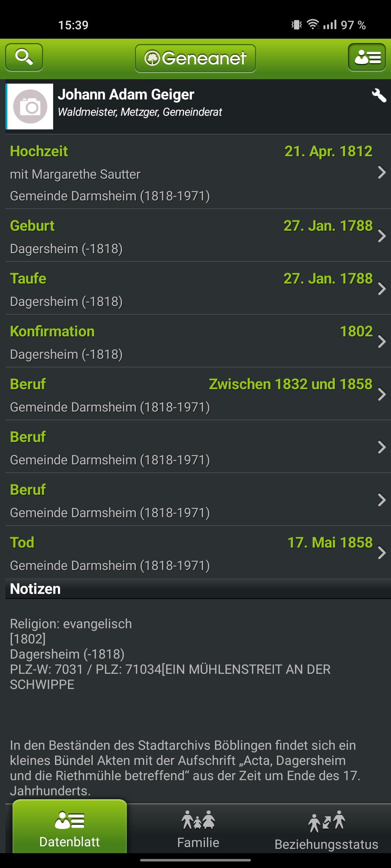Switch to the Familie tab

click(198, 828)
